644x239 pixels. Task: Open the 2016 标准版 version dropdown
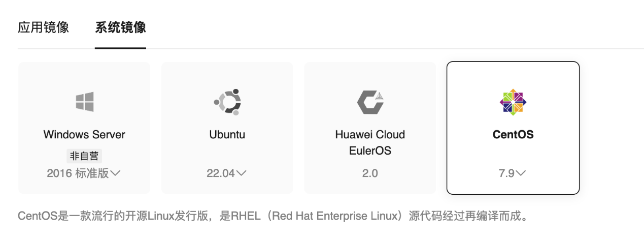point(84,173)
